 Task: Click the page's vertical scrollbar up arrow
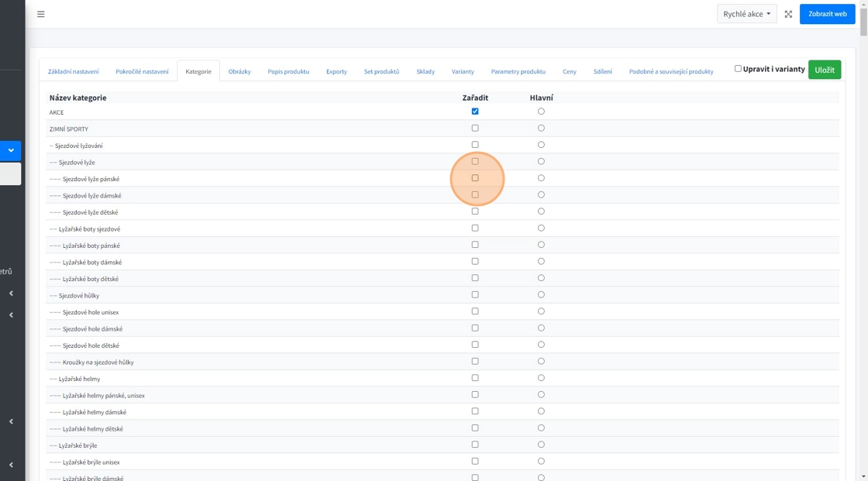click(x=863, y=4)
